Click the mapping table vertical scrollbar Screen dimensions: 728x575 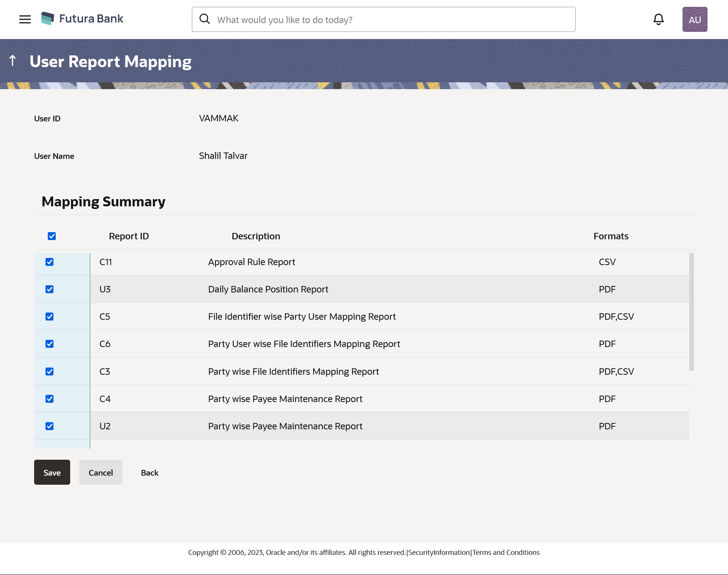[x=692, y=312]
